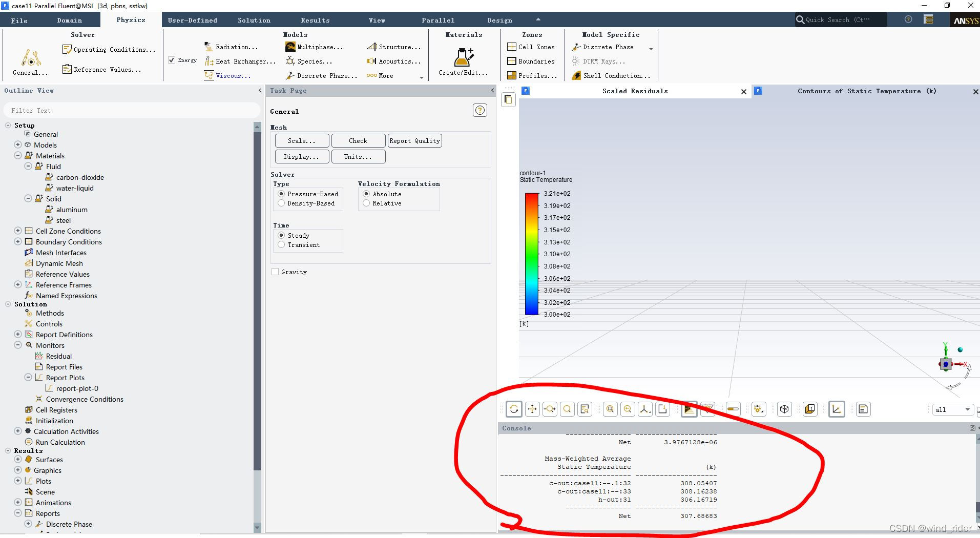Select Relative velocity formulation
The image size is (980, 538).
coord(366,203)
